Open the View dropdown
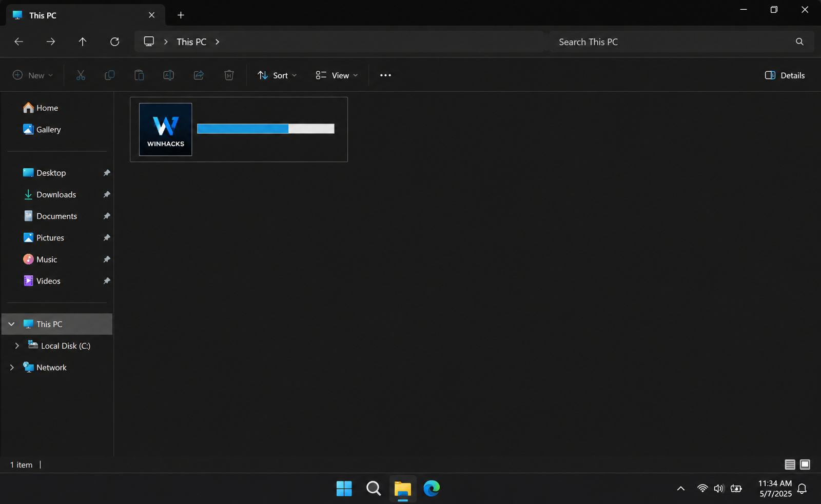This screenshot has height=504, width=821. [x=337, y=75]
